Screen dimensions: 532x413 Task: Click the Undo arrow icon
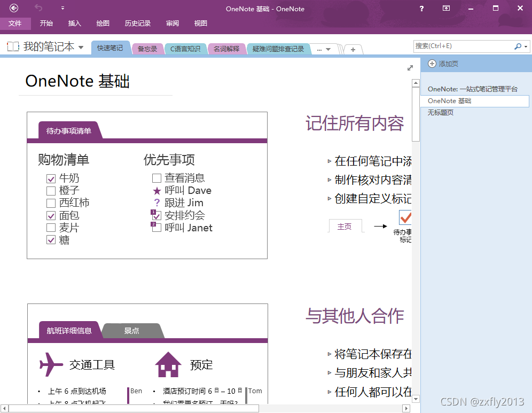coord(38,8)
